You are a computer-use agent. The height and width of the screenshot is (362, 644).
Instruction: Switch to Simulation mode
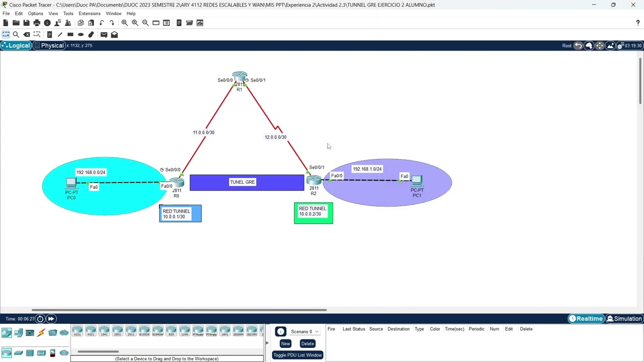tap(624, 319)
